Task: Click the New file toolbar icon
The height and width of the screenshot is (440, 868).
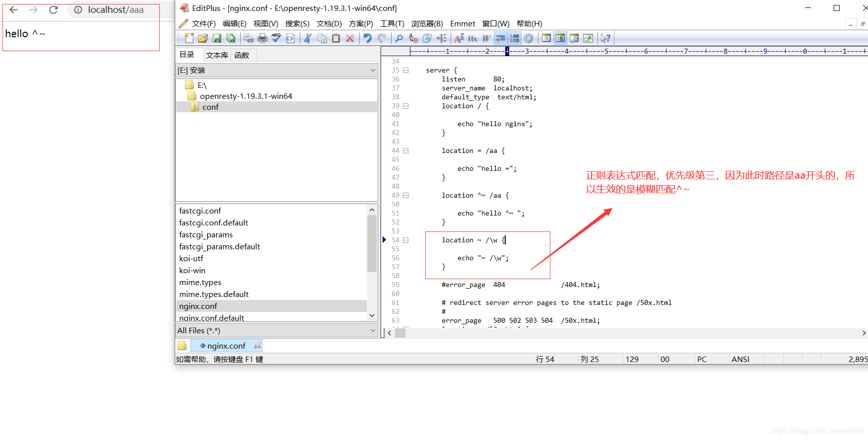Action: pyautogui.click(x=189, y=38)
